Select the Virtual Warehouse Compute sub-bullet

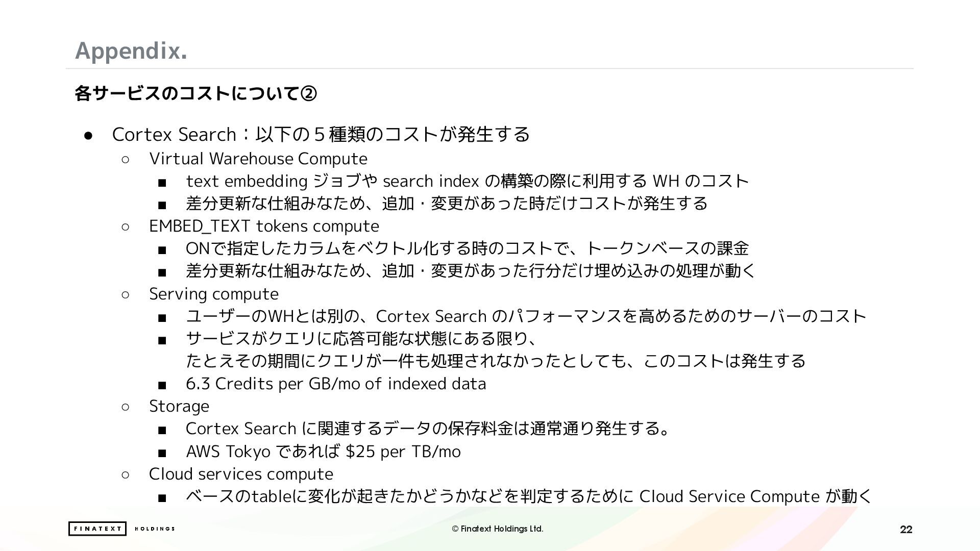point(258,159)
